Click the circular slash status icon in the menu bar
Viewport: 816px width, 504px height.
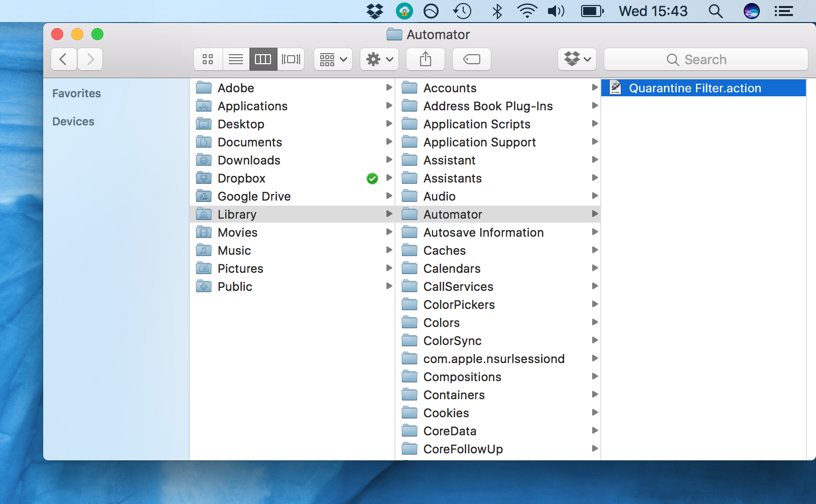click(431, 11)
